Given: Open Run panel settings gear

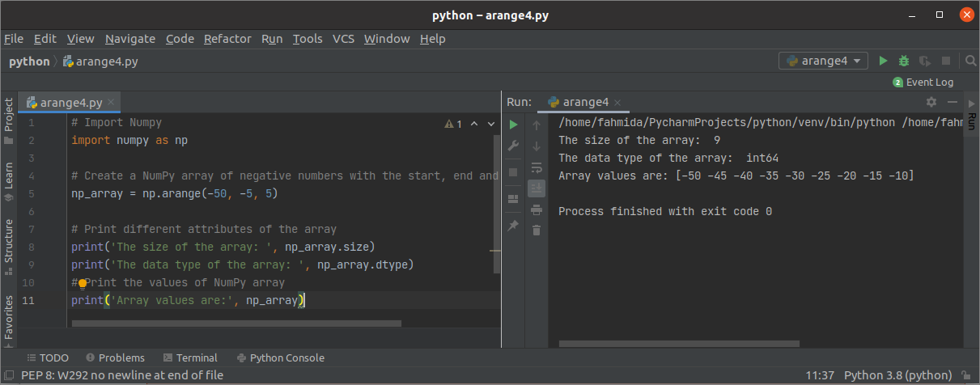Looking at the screenshot, I should tap(931, 102).
